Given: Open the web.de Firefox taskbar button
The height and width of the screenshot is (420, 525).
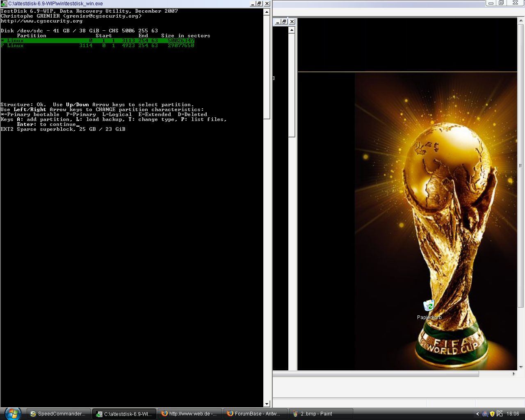Looking at the screenshot, I should point(189,414).
